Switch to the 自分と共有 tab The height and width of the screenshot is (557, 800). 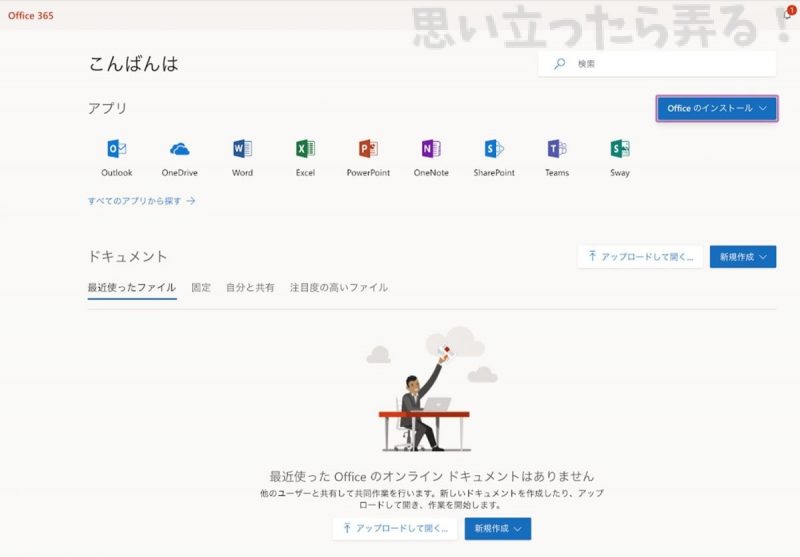(x=250, y=288)
